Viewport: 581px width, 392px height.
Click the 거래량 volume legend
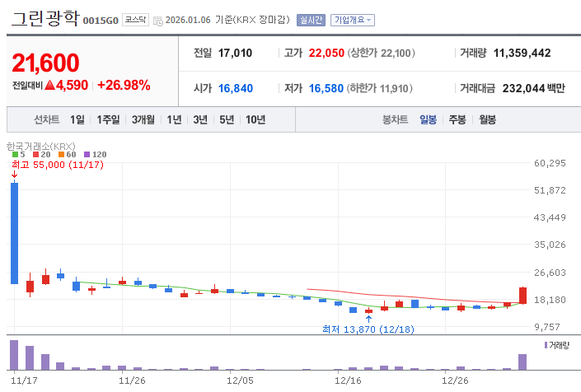(x=556, y=345)
